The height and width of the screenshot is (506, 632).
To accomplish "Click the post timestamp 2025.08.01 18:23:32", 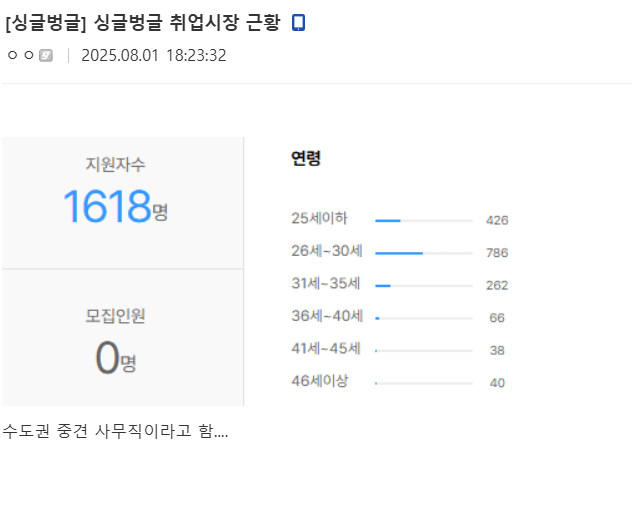I will coord(153,56).
